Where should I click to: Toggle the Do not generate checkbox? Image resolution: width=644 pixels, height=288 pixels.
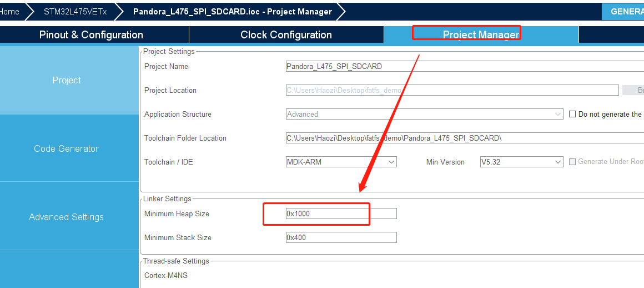[x=572, y=115]
